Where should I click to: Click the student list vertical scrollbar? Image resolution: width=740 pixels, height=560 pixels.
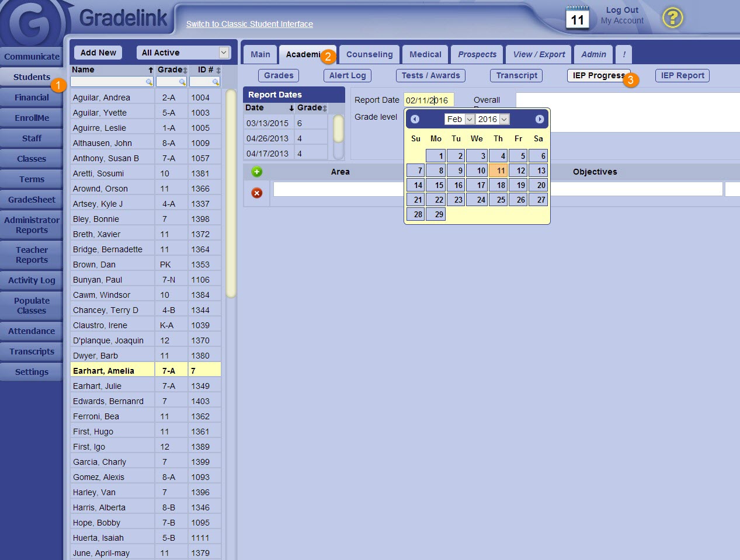click(231, 193)
